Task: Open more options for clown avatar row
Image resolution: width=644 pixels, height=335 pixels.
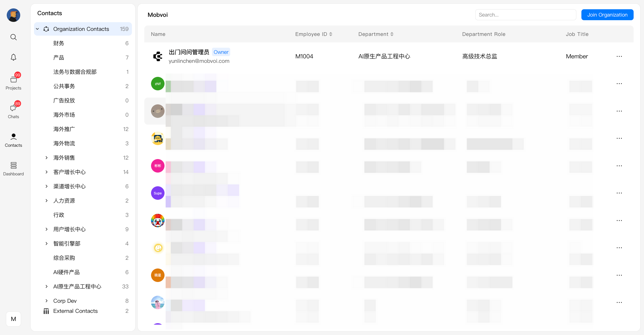Action: pyautogui.click(x=619, y=221)
